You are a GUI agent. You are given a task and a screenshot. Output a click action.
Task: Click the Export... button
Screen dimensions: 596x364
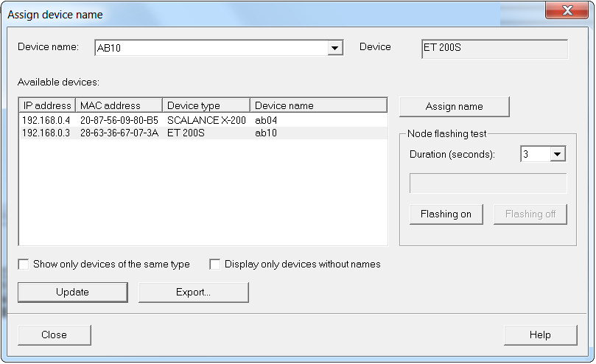pos(194,292)
